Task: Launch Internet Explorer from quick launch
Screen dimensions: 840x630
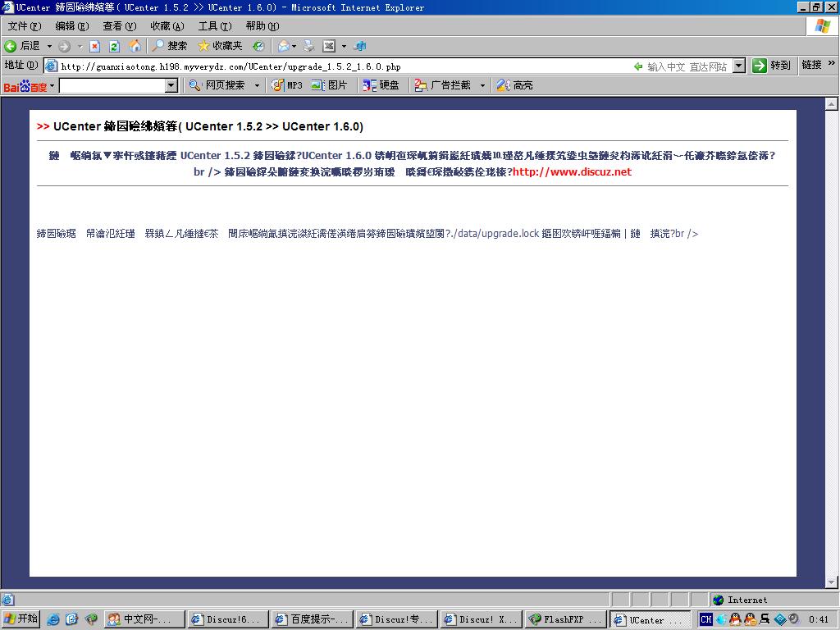Action: pyautogui.click(x=53, y=620)
